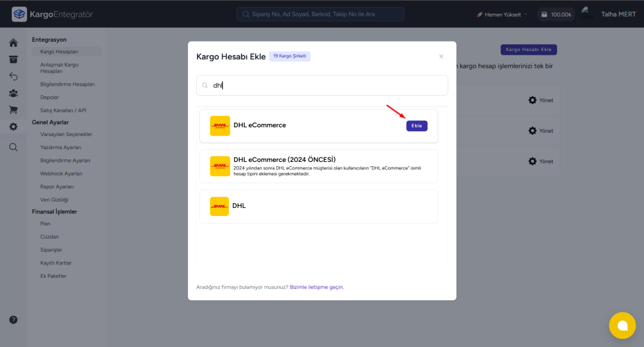Select the DHL eCommerce (2024 ÖNCESİ) option
Screen dimensions: 644x347
(x=318, y=166)
